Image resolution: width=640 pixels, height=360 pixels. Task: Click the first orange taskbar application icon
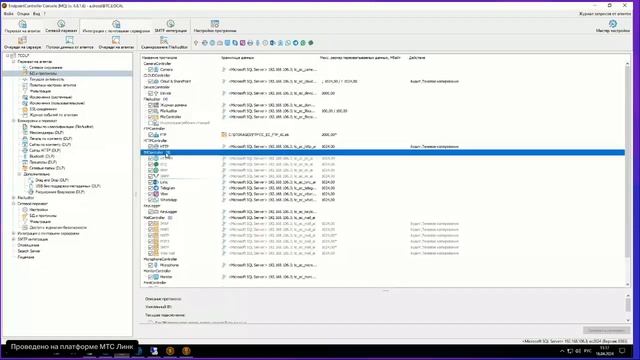pos(170,351)
